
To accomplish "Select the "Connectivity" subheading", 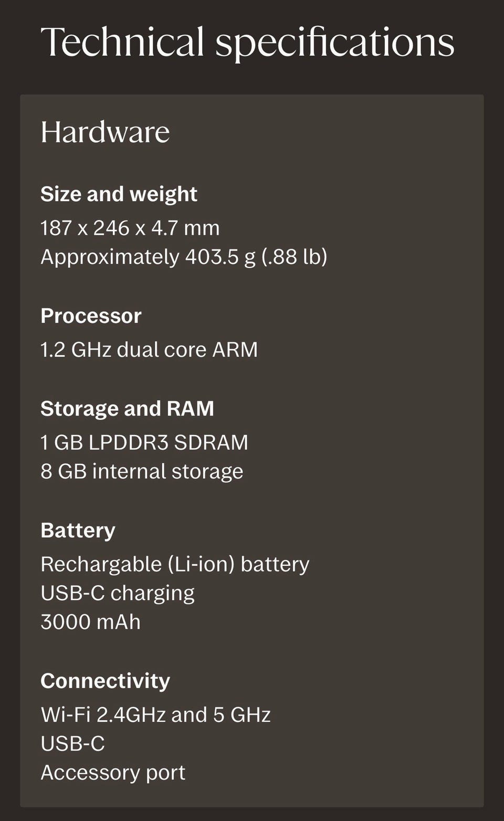I will [105, 681].
